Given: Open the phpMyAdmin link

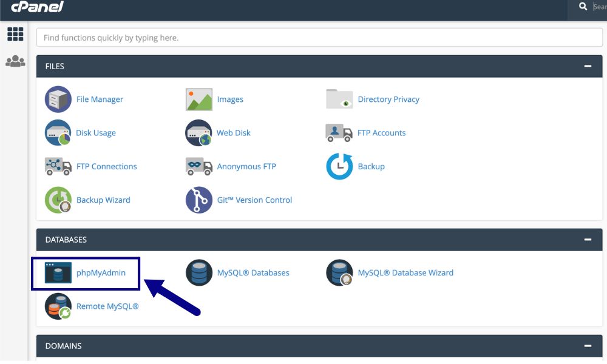Looking at the screenshot, I should pyautogui.click(x=101, y=273).
